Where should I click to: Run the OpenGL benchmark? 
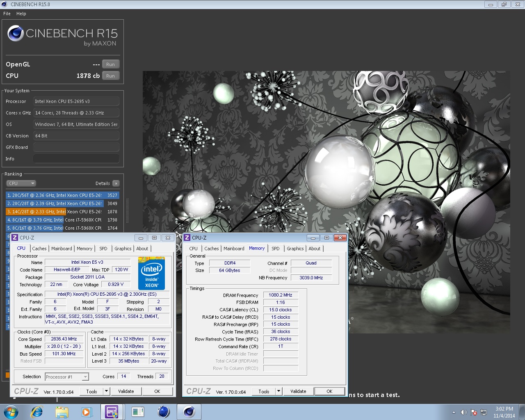pos(111,64)
